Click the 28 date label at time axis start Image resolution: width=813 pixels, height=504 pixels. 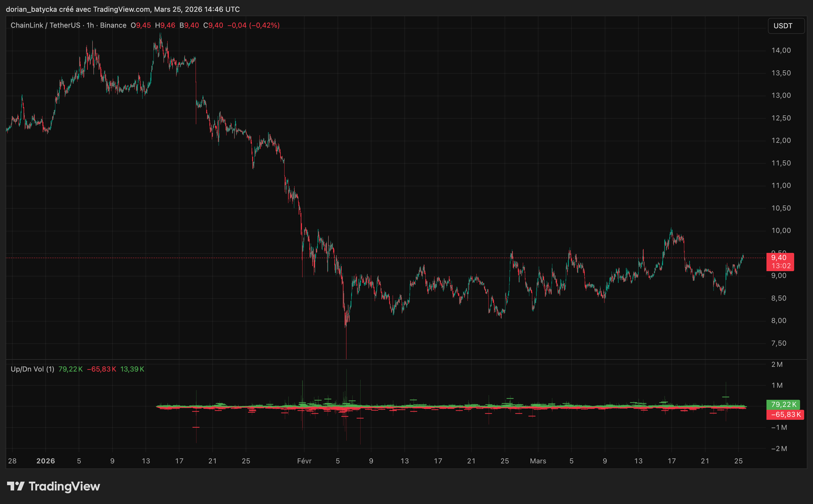tap(12, 461)
